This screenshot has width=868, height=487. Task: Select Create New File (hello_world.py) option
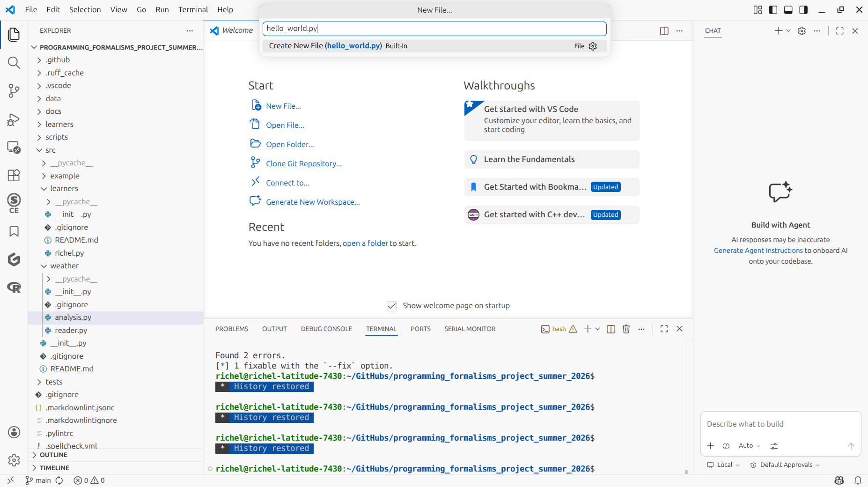[434, 46]
